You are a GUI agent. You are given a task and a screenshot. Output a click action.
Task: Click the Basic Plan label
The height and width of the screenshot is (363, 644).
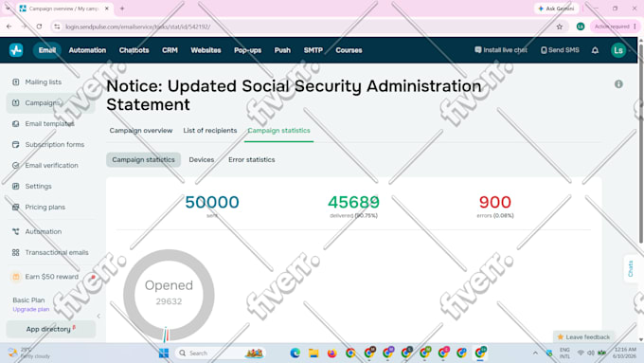click(x=28, y=300)
